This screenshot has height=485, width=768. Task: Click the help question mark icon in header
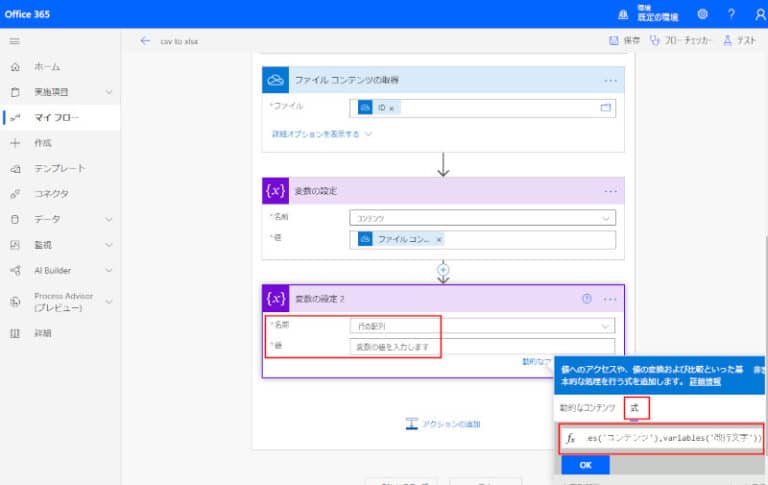(x=731, y=14)
